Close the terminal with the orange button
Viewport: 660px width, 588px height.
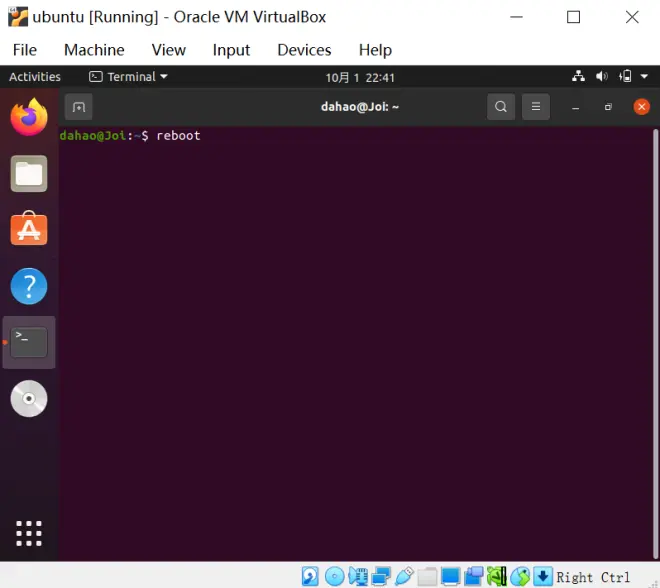point(641,107)
